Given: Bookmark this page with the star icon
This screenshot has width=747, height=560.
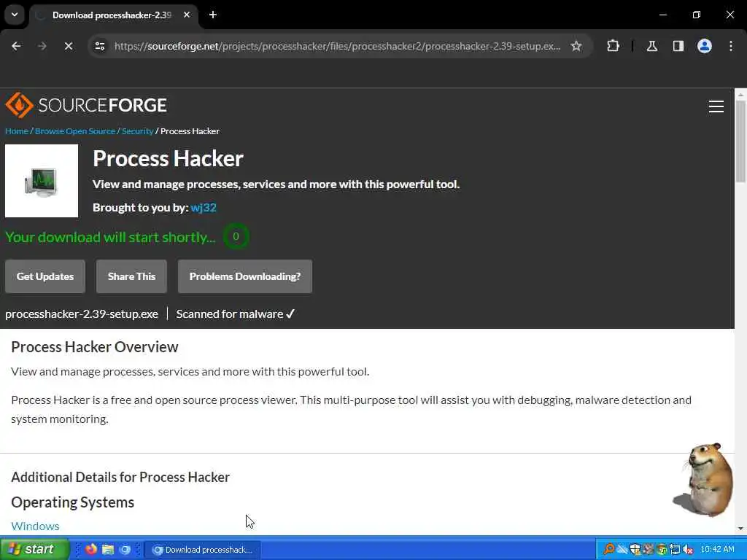Looking at the screenshot, I should (576, 46).
